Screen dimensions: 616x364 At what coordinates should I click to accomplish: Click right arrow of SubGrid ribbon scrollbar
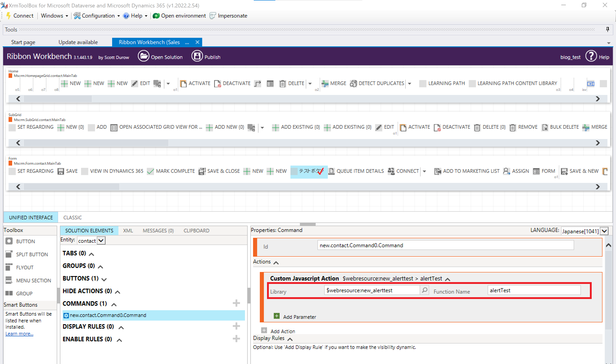[597, 143]
